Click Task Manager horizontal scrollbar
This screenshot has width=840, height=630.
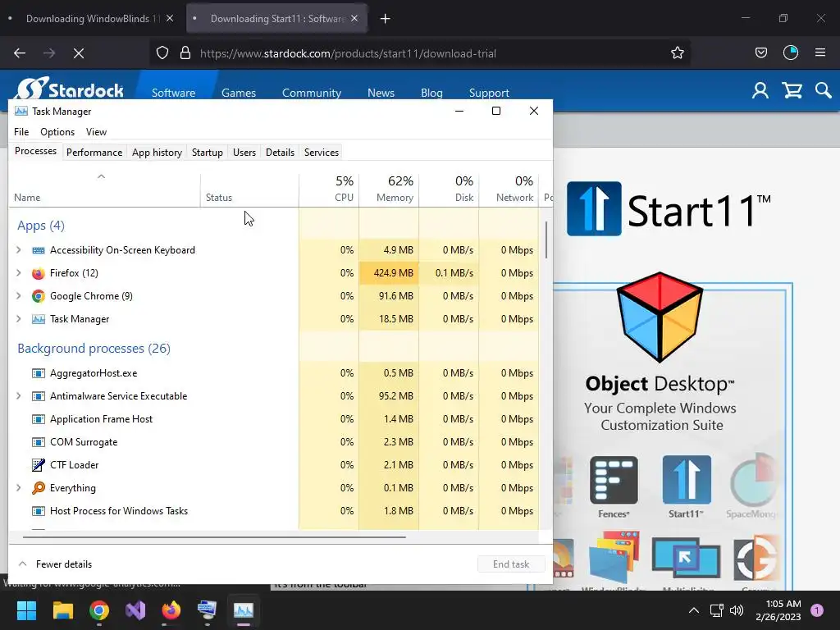pos(214,536)
